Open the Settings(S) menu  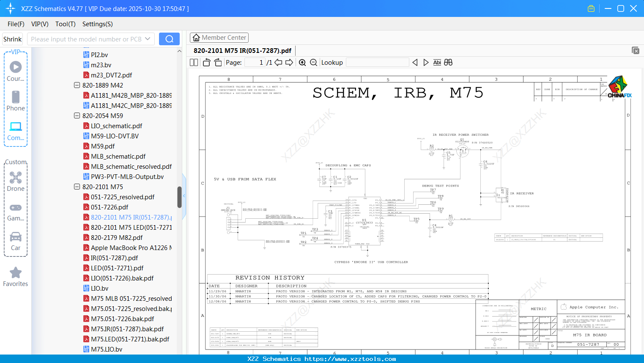click(x=97, y=24)
